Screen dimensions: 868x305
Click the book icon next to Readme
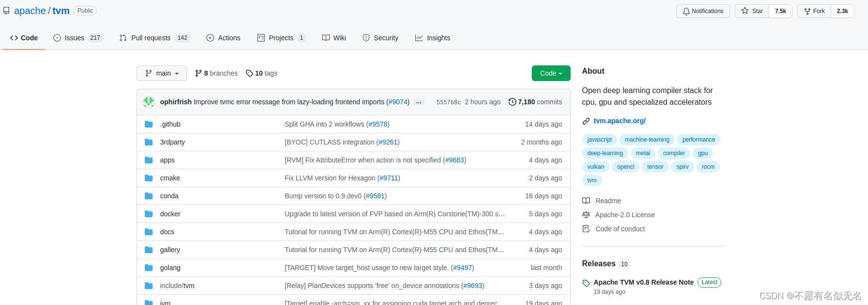[586, 201]
